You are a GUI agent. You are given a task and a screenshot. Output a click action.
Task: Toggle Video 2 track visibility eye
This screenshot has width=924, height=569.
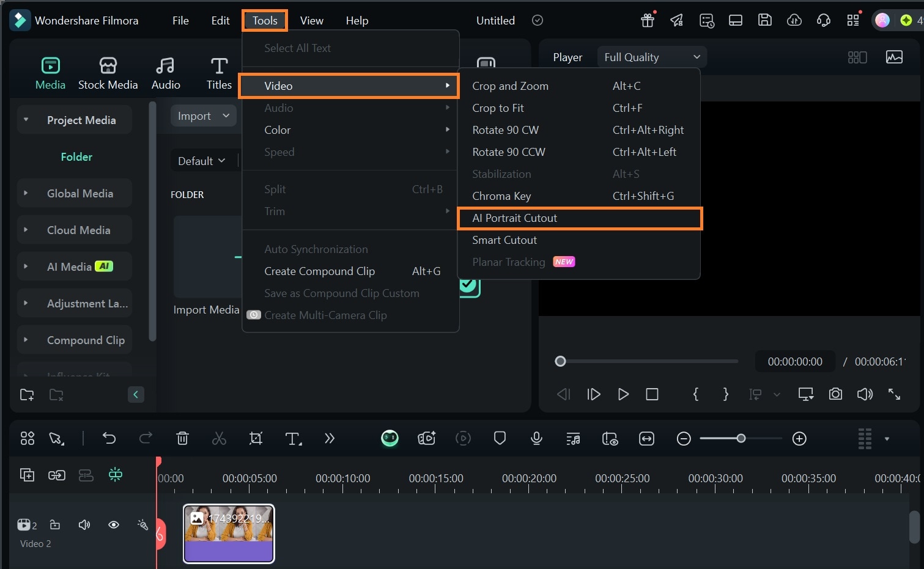(114, 525)
